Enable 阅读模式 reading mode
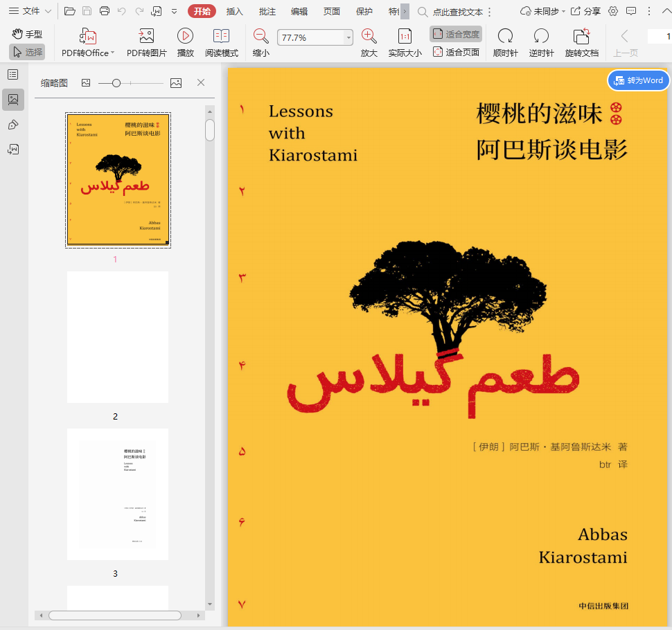 (x=222, y=42)
